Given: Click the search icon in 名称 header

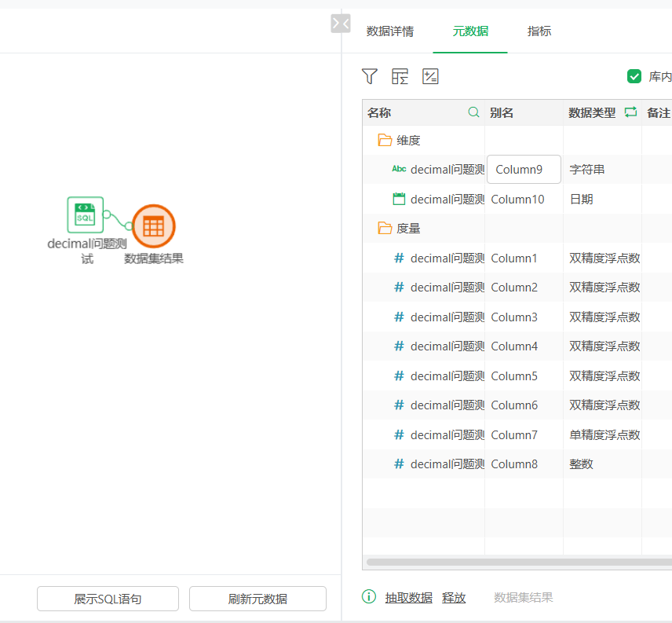Looking at the screenshot, I should [x=473, y=112].
